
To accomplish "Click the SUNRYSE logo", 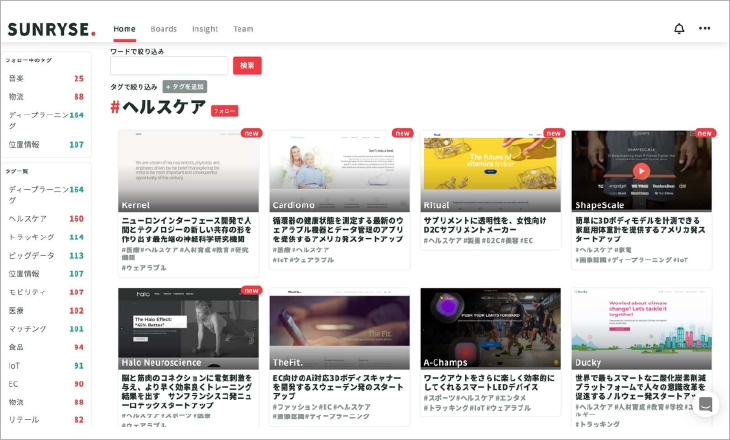I will coord(52,29).
